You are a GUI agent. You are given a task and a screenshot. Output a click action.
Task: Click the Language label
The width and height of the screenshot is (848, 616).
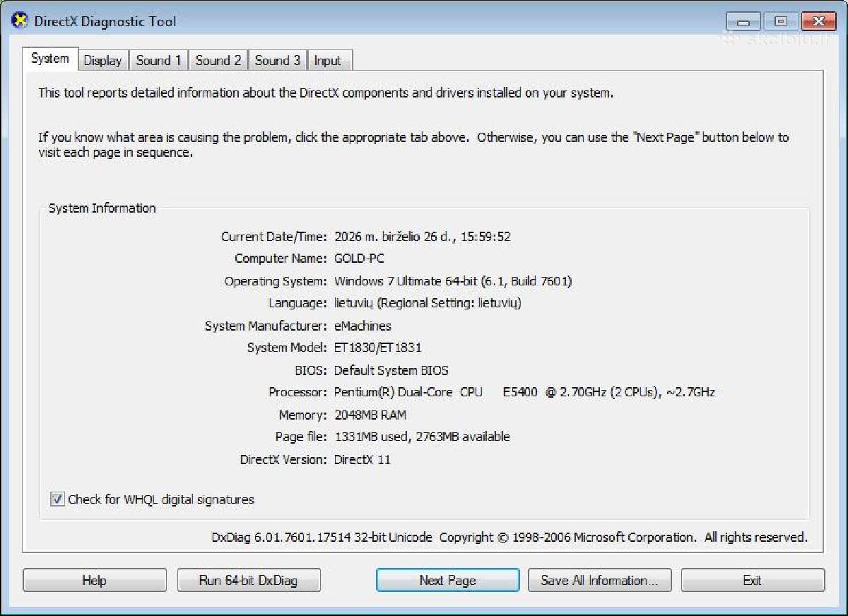point(298,303)
